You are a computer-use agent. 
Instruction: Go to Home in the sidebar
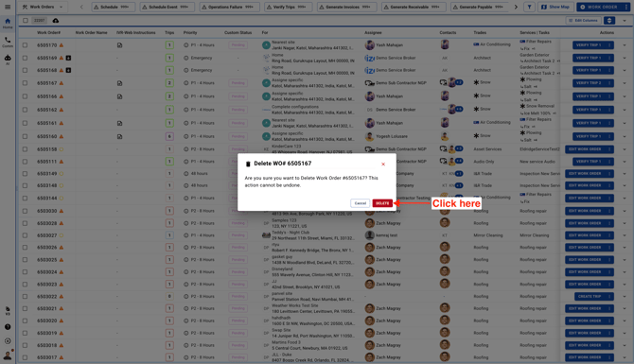click(8, 23)
